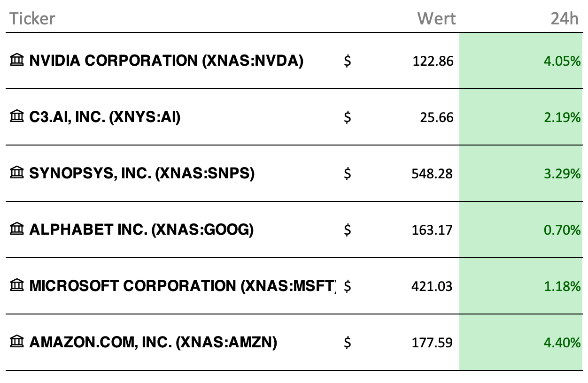Select the 548.28 Synopsys value
The width and height of the screenshot is (588, 383).
(432, 174)
